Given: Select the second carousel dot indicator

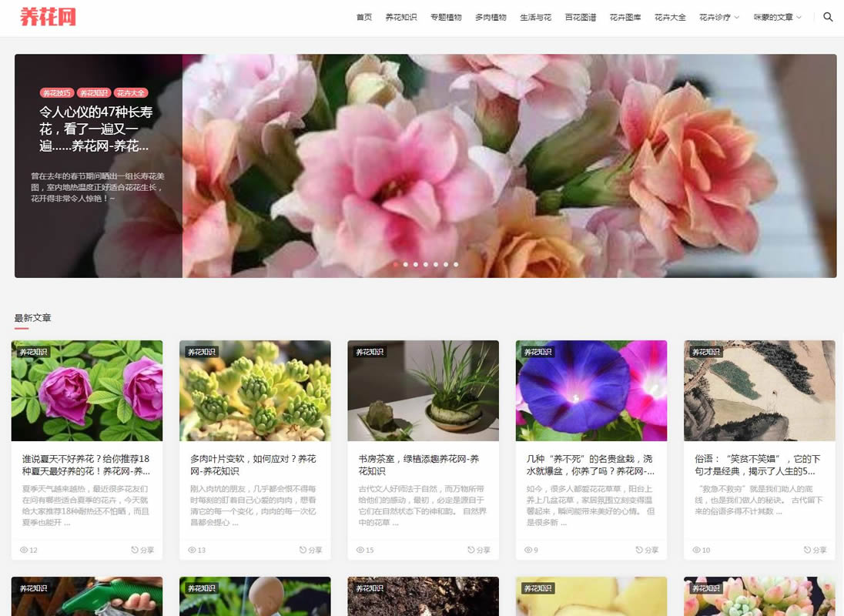Looking at the screenshot, I should click(x=405, y=264).
